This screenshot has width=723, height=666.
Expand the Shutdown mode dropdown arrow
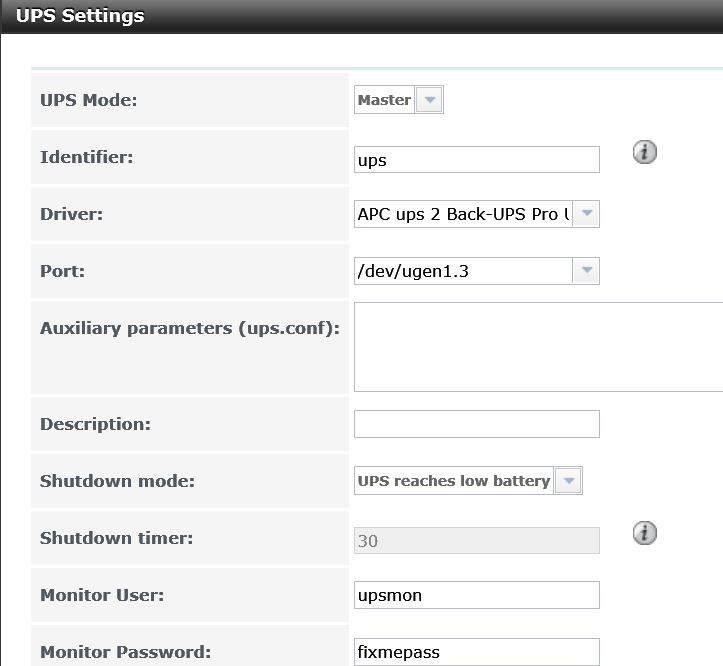pos(569,481)
